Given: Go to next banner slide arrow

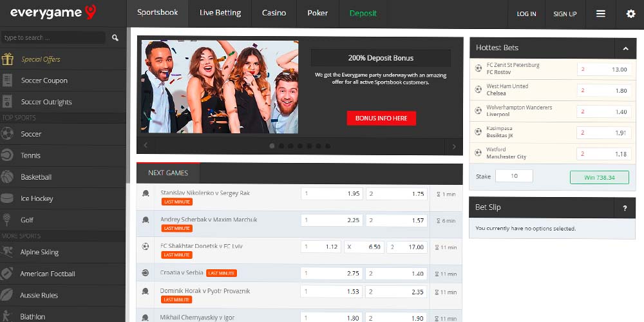Looking at the screenshot, I should (x=454, y=146).
